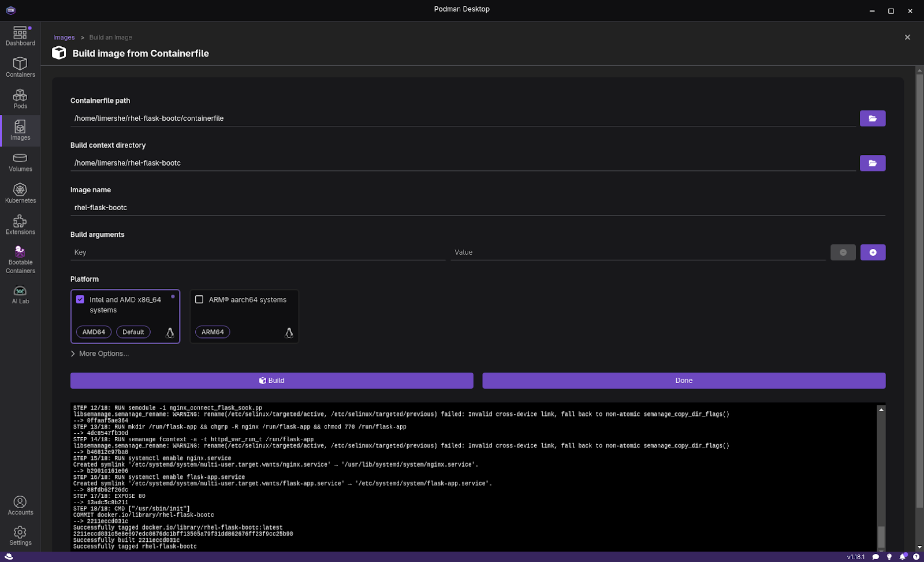This screenshot has height=562, width=924.
Task: Open the Dashboard tab in sidebar
Action: click(x=20, y=36)
